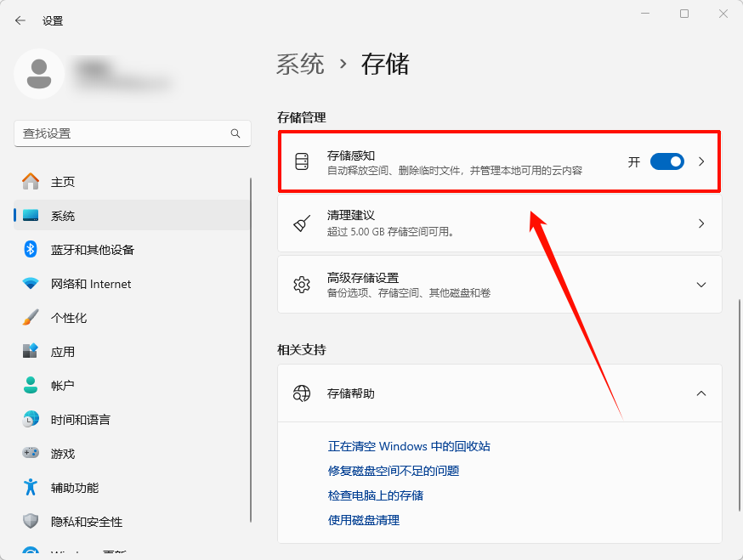Collapse the 存储帮助 section
The image size is (743, 560).
coord(700,393)
